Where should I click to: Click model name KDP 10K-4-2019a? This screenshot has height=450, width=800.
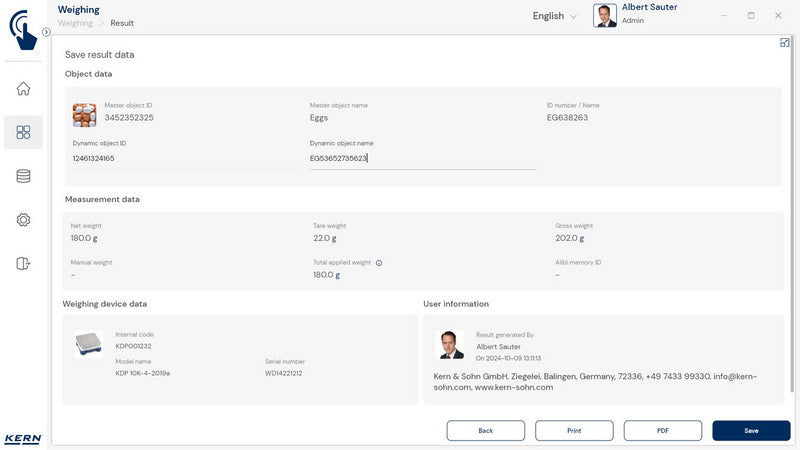[x=142, y=373]
